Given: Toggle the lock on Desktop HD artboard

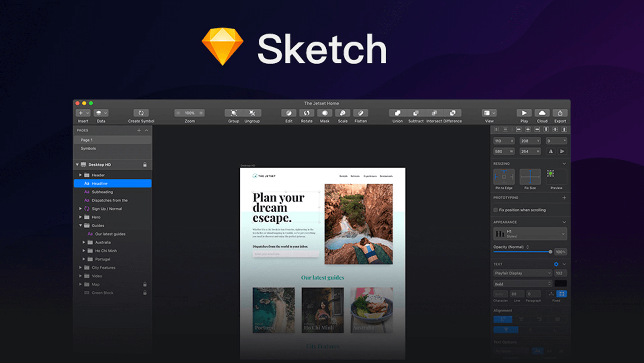Looking at the screenshot, I should tap(145, 164).
